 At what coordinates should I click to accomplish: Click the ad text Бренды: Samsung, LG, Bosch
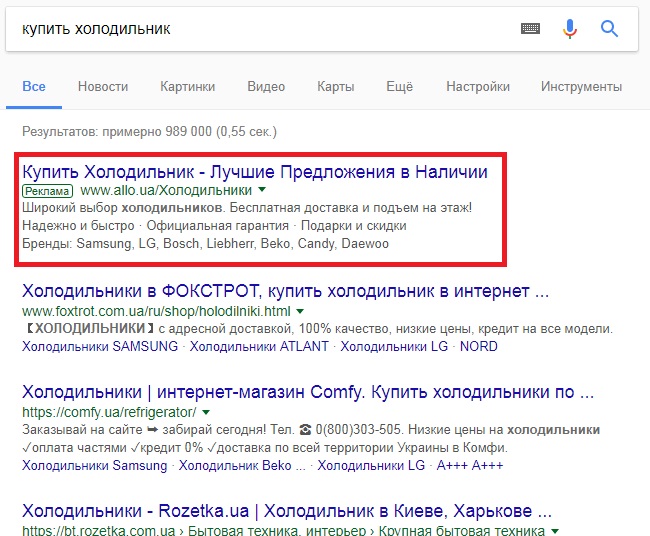tap(206, 243)
